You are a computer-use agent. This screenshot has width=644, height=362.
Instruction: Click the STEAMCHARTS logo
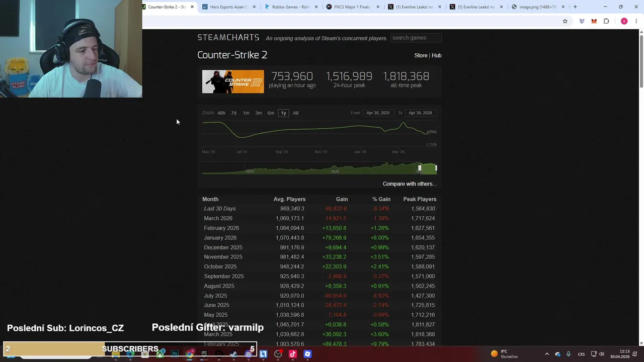pyautogui.click(x=228, y=38)
